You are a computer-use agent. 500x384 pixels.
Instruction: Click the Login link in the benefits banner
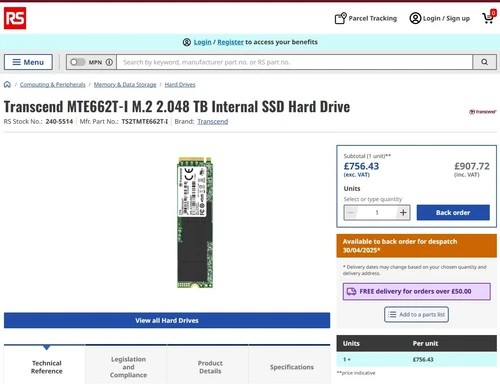tap(202, 42)
